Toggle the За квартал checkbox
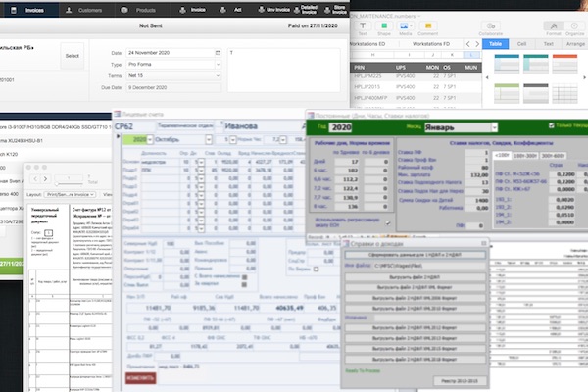The image size is (588, 392). click(244, 285)
